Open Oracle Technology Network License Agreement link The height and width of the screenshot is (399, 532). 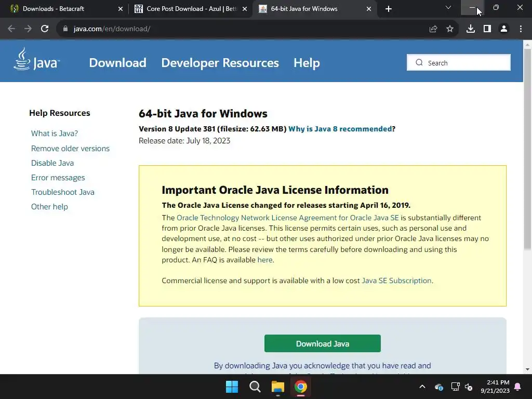click(x=287, y=218)
